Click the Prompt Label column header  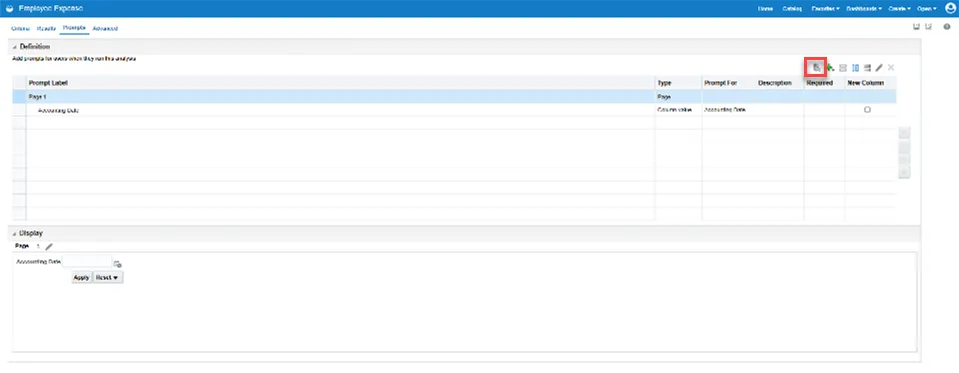coord(48,83)
